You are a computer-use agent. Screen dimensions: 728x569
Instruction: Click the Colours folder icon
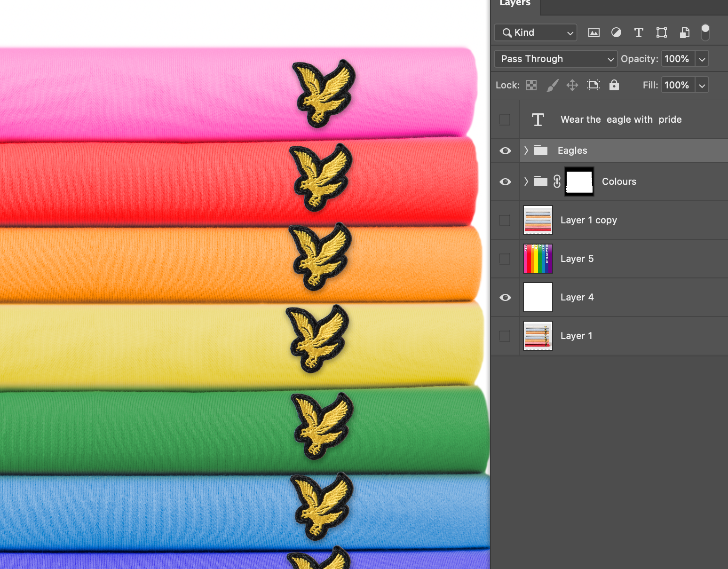[x=541, y=181]
